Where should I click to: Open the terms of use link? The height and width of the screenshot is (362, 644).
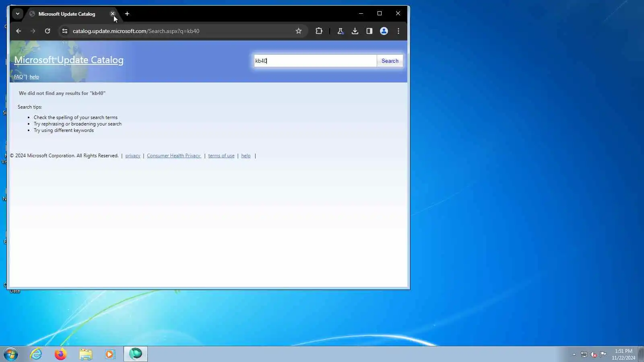pos(221,156)
